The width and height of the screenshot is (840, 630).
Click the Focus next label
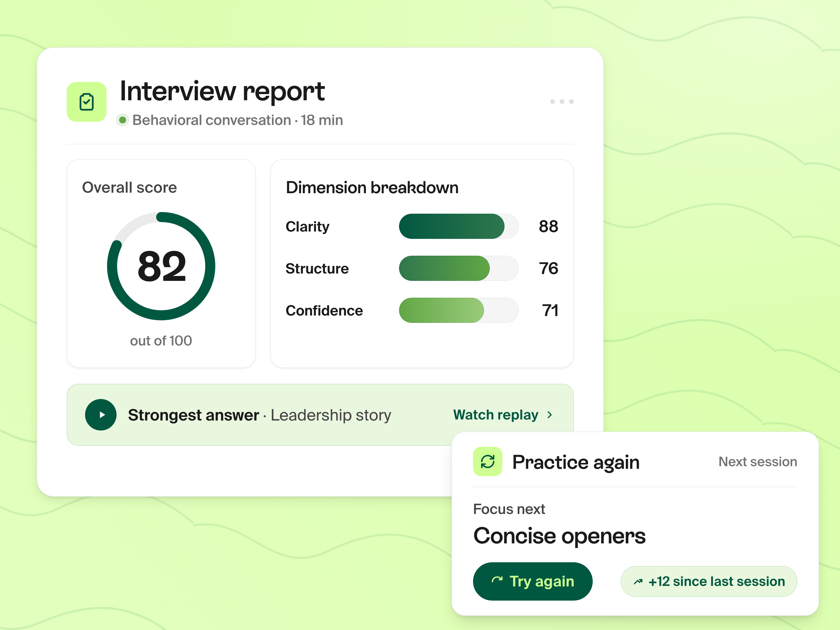tap(509, 509)
